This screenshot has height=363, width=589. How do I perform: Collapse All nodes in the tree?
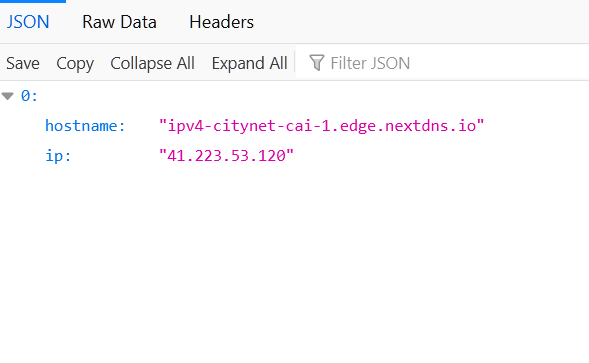(x=153, y=63)
